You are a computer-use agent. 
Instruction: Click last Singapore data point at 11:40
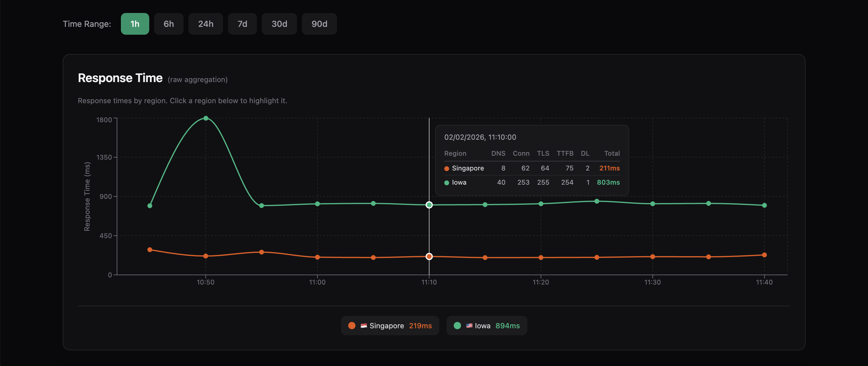click(764, 255)
